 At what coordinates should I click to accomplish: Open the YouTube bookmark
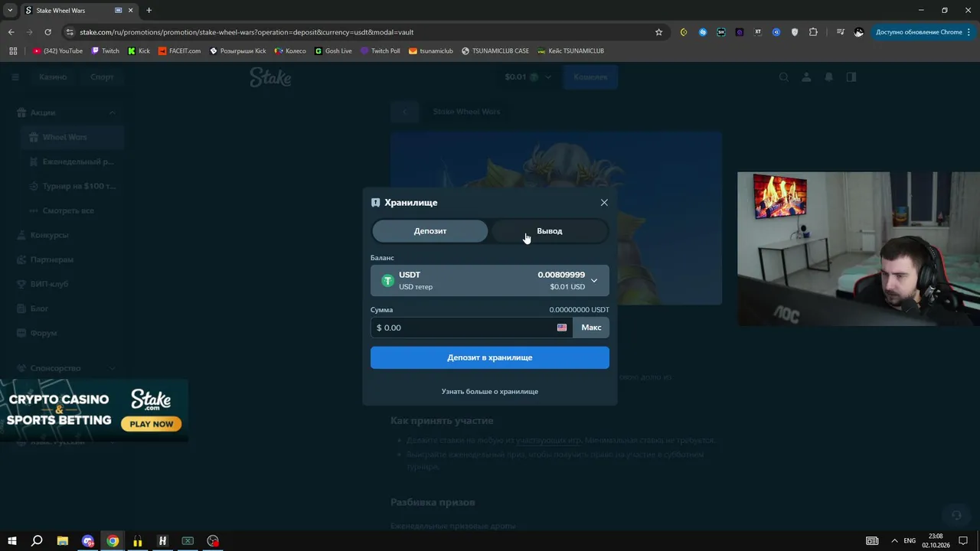coord(57,51)
